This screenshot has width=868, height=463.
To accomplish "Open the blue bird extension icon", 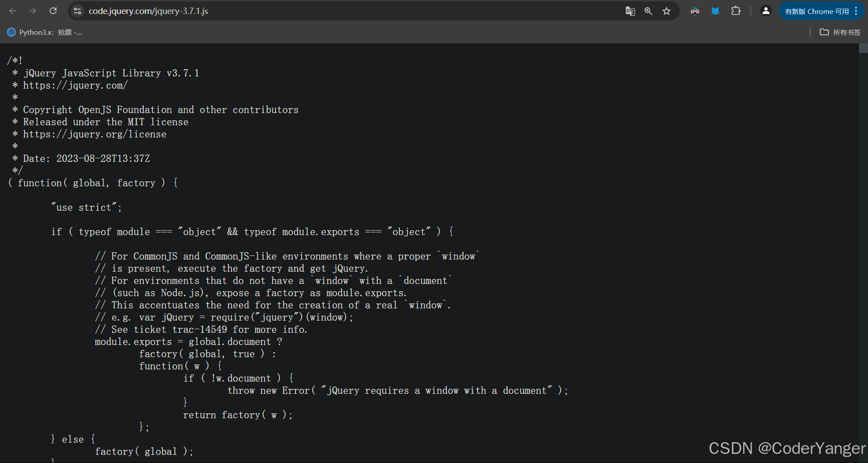I will tap(715, 11).
